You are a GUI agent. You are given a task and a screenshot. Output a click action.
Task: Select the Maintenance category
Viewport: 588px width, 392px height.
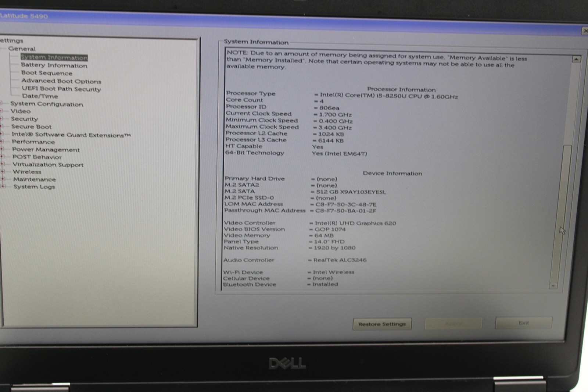[x=35, y=179]
